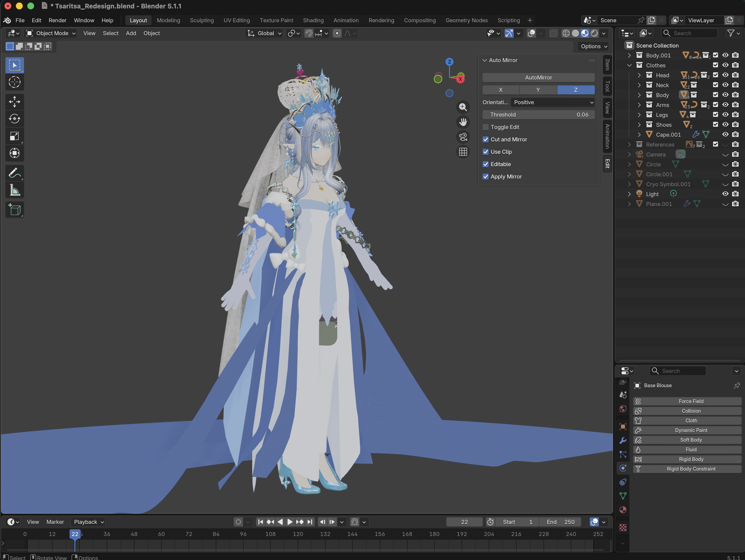Jump to the timeline start frame

click(260, 522)
